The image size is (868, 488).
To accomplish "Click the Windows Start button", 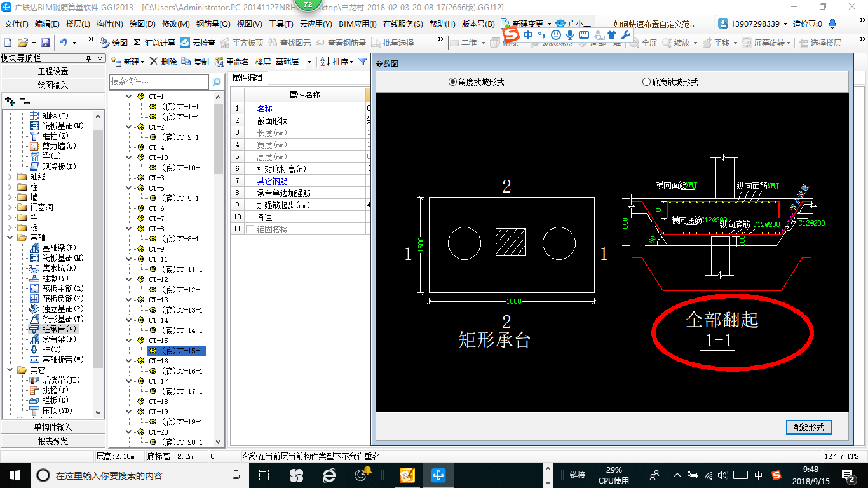I will (x=14, y=475).
